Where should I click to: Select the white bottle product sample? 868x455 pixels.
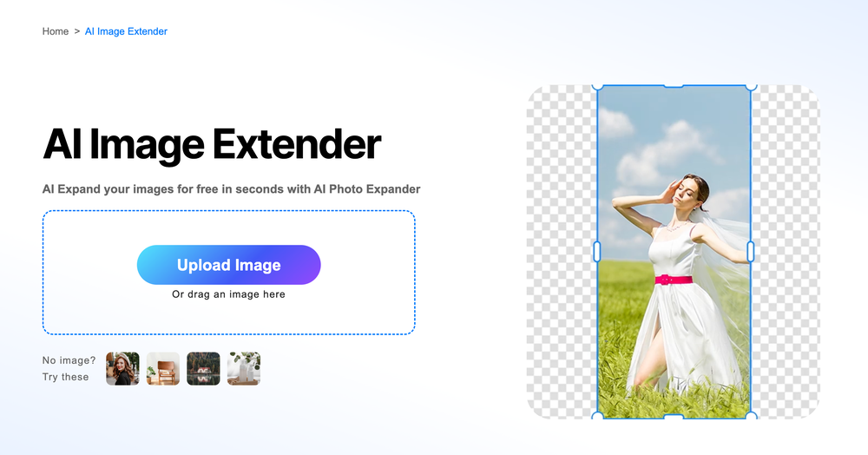pos(244,369)
